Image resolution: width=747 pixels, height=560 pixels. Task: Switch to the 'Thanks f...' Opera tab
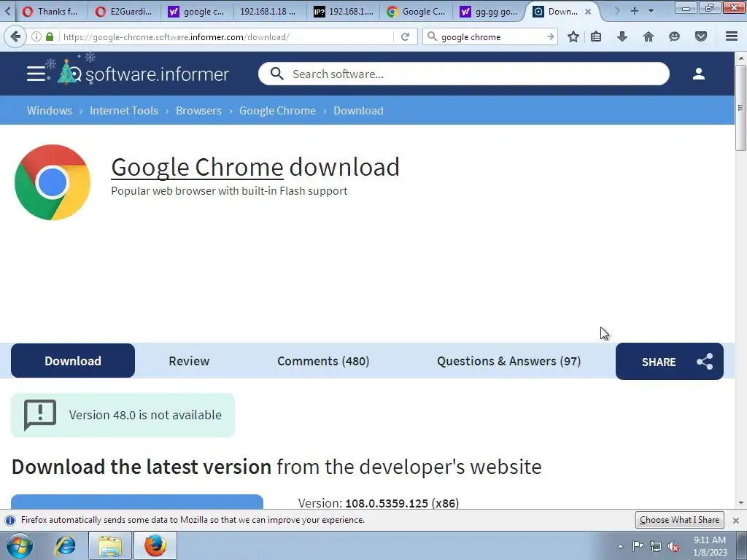point(50,12)
